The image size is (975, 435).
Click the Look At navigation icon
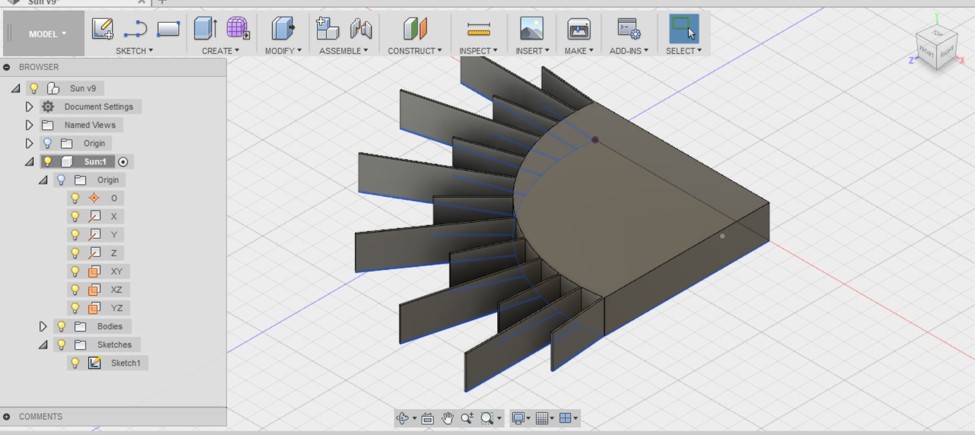coord(427,418)
